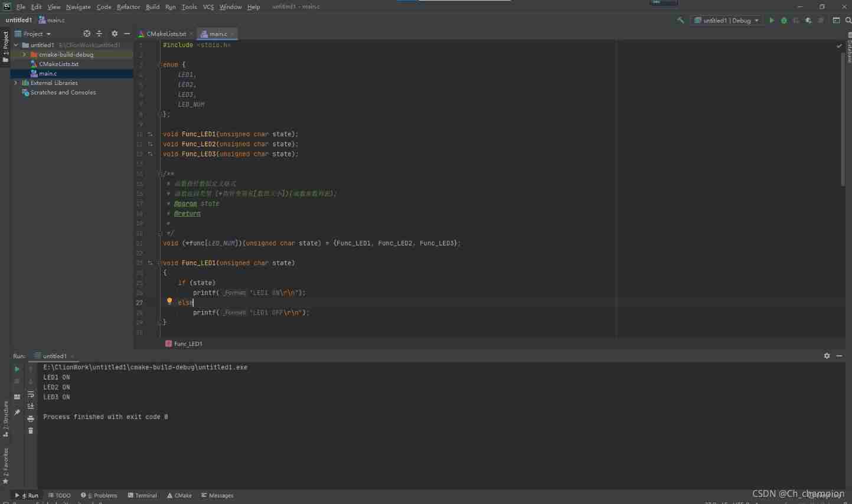Click executable path line in Run console
Viewport: 852px width, 504px height.
point(145,367)
